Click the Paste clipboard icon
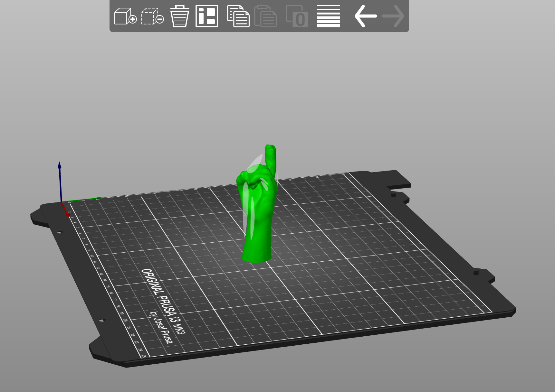The height and width of the screenshot is (392, 555). pos(265,16)
